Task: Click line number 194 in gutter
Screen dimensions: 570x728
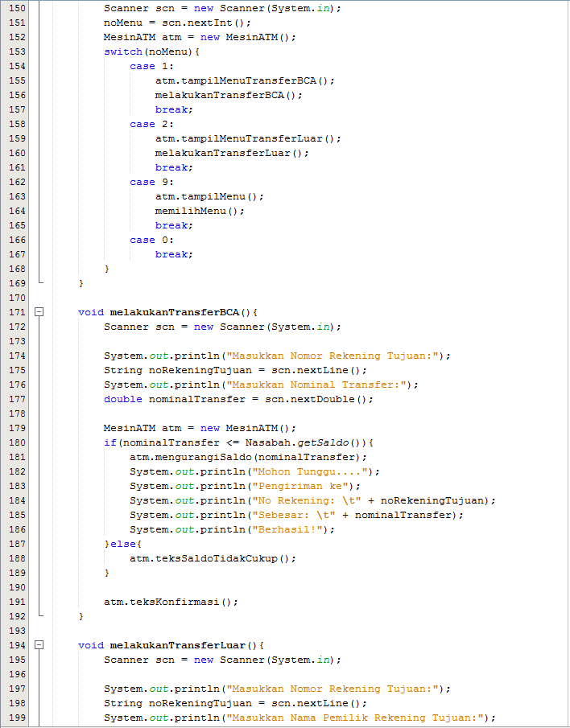Action: click(17, 645)
